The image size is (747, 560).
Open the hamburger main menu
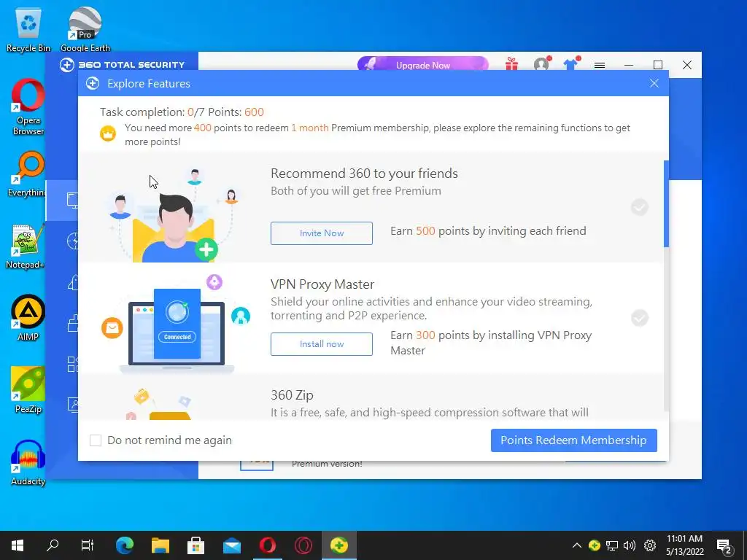coord(600,65)
